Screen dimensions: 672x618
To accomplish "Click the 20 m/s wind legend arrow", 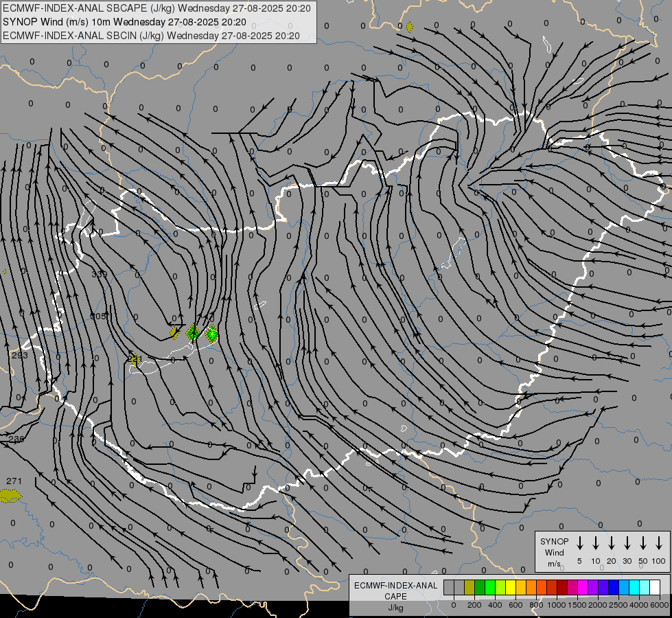I will coord(611,543).
